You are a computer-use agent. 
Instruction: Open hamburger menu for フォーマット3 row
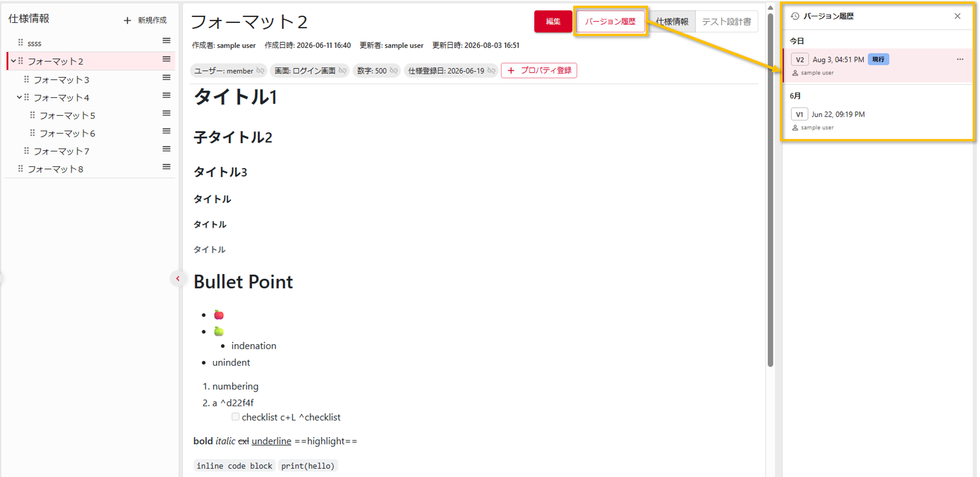tap(166, 77)
